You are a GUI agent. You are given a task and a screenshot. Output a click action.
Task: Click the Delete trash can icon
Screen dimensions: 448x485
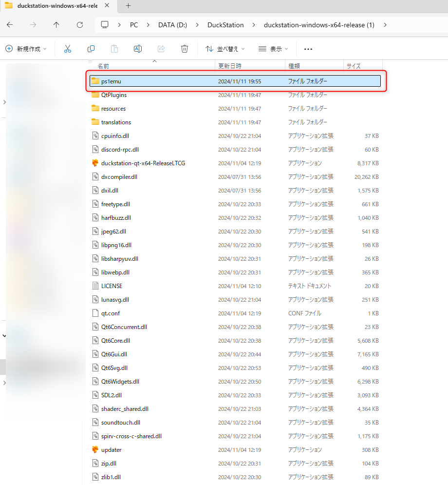pyautogui.click(x=185, y=49)
